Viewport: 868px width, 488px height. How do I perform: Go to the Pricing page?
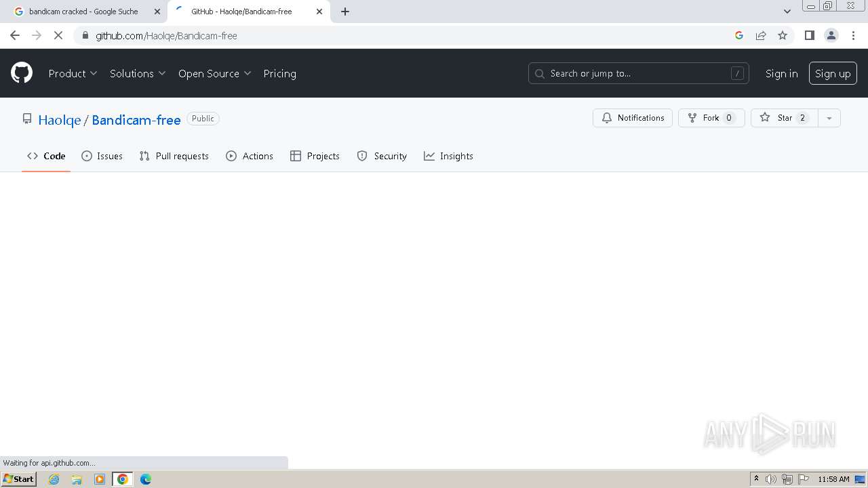[280, 73]
